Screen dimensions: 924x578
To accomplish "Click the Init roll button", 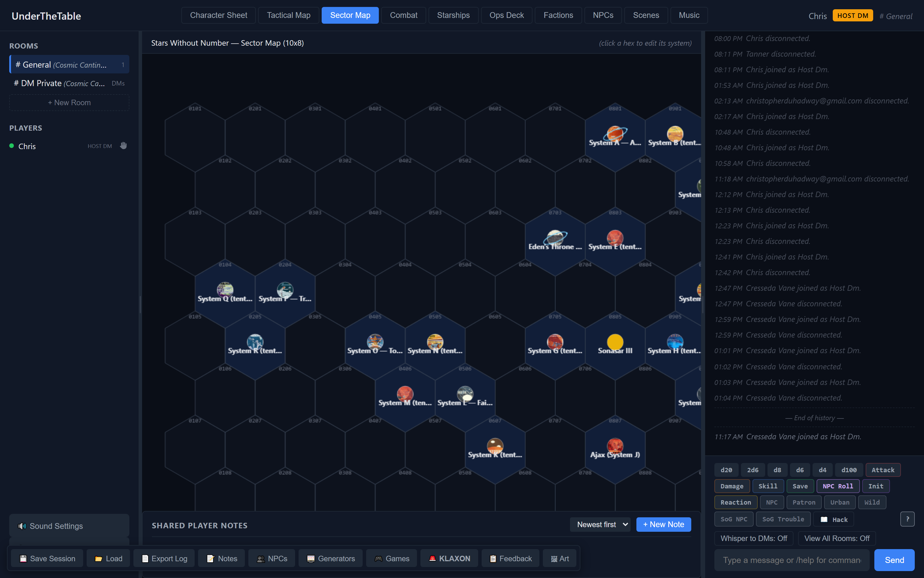I will 875,486.
